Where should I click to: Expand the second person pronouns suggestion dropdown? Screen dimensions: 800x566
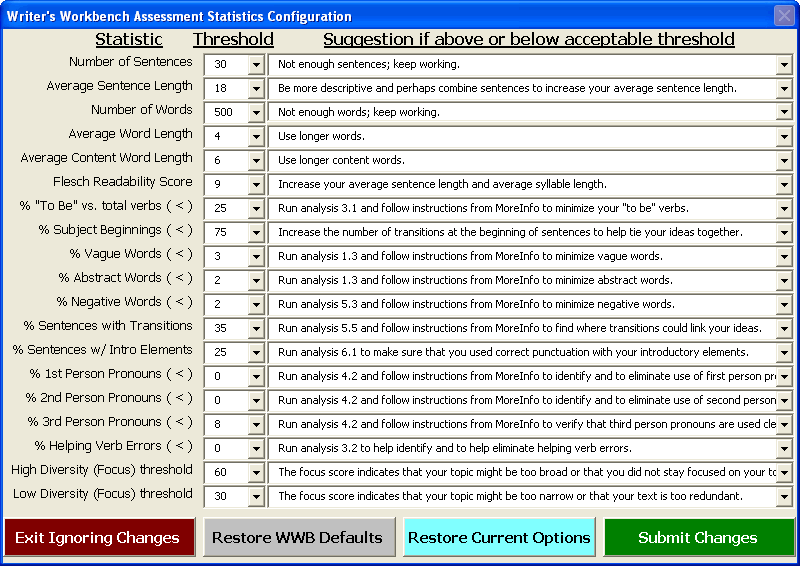coord(784,400)
